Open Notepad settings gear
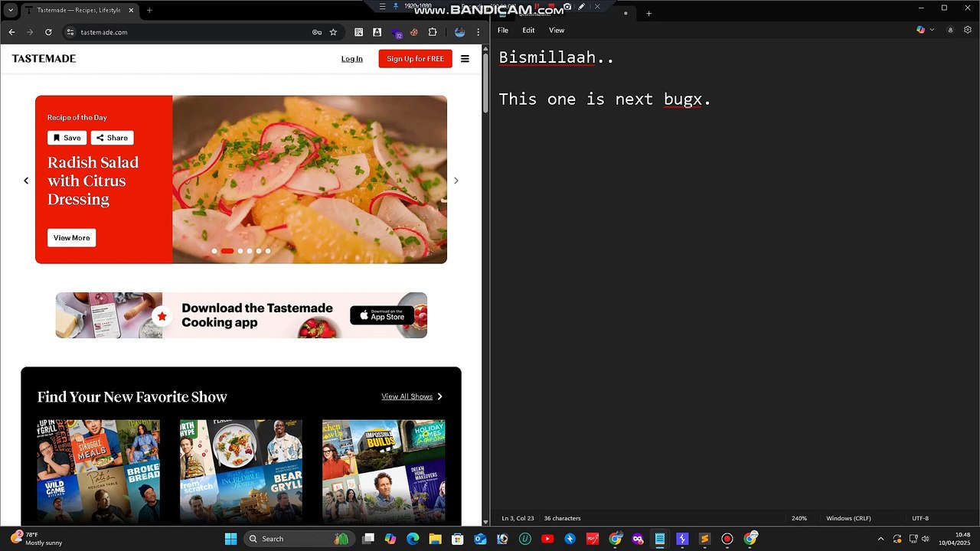Image resolution: width=980 pixels, height=551 pixels. tap(968, 30)
